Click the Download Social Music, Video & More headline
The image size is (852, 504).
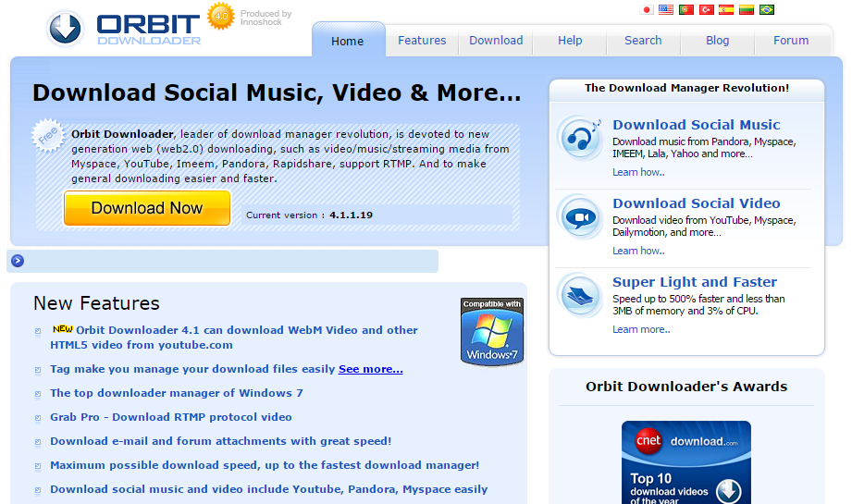pyautogui.click(x=277, y=92)
